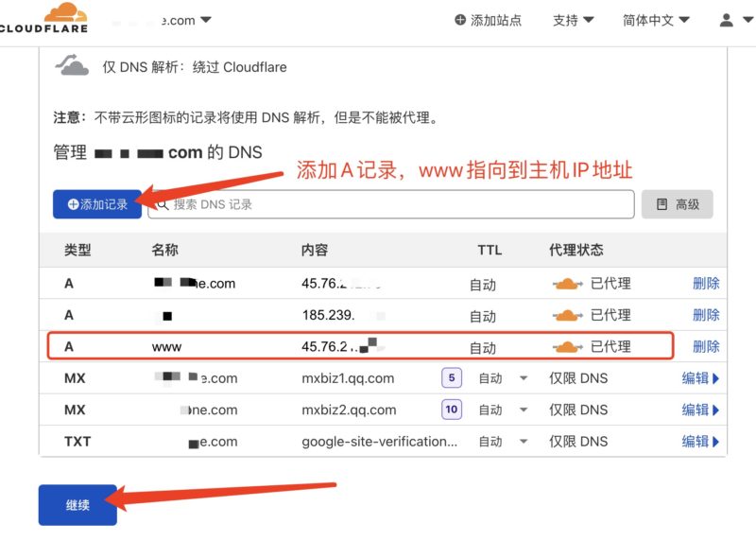Delete the www A record
756x541 pixels.
pyautogui.click(x=706, y=346)
